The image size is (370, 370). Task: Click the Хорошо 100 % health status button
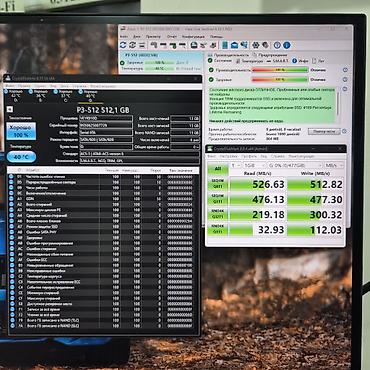point(21,131)
